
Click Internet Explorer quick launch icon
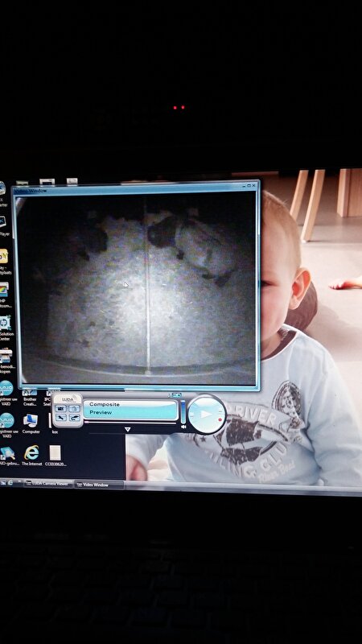(x=10, y=482)
